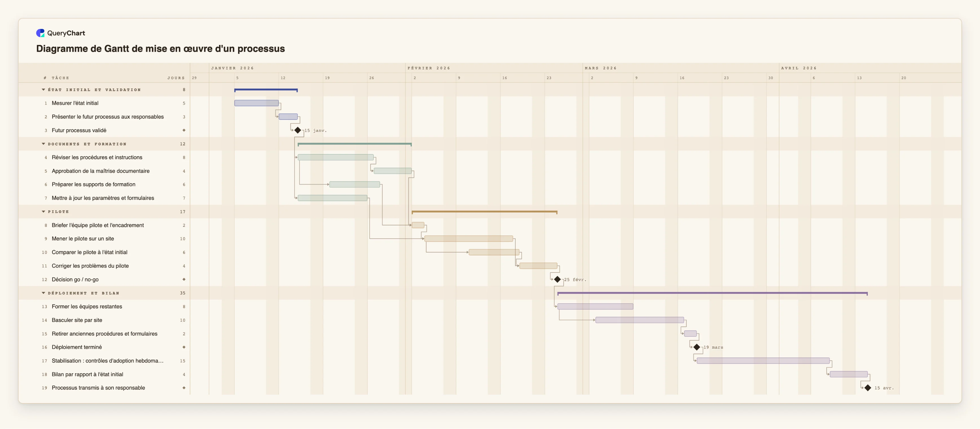This screenshot has height=429, width=980.
Task: Select the Corriger les problèmes du pilote bar
Action: [538, 266]
